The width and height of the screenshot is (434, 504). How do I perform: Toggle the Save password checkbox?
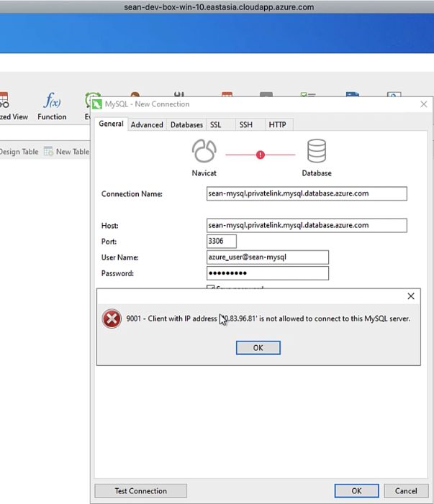[211, 288]
